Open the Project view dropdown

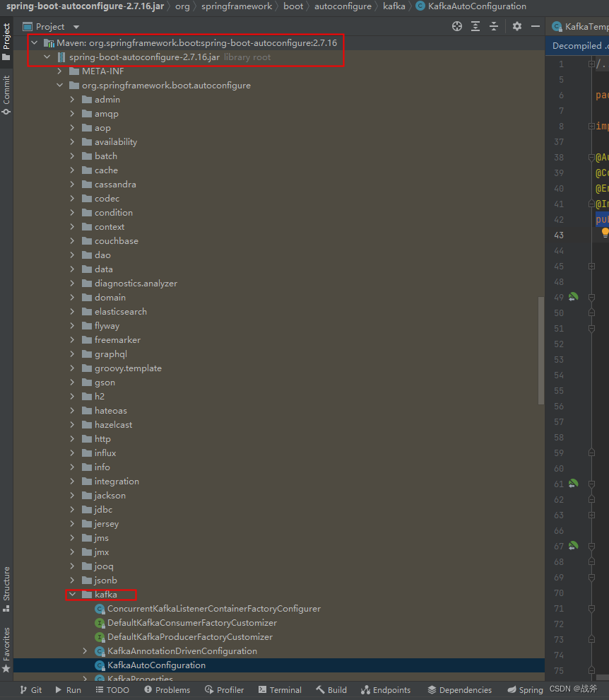point(76,27)
